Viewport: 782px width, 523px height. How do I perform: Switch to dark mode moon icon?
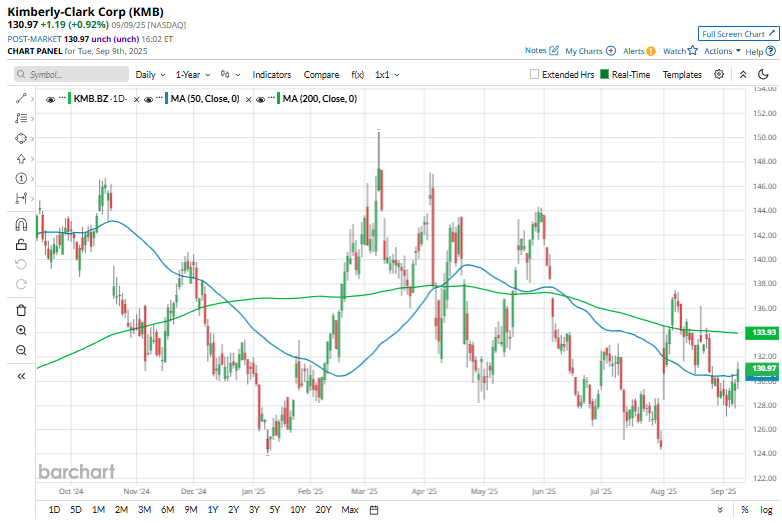coord(763,74)
